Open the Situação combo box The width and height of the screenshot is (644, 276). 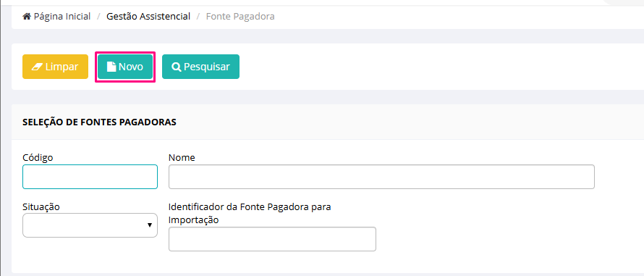pyautogui.click(x=90, y=225)
